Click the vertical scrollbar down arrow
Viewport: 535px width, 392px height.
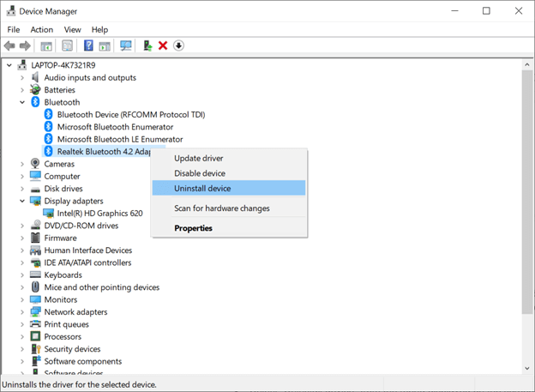click(527, 368)
